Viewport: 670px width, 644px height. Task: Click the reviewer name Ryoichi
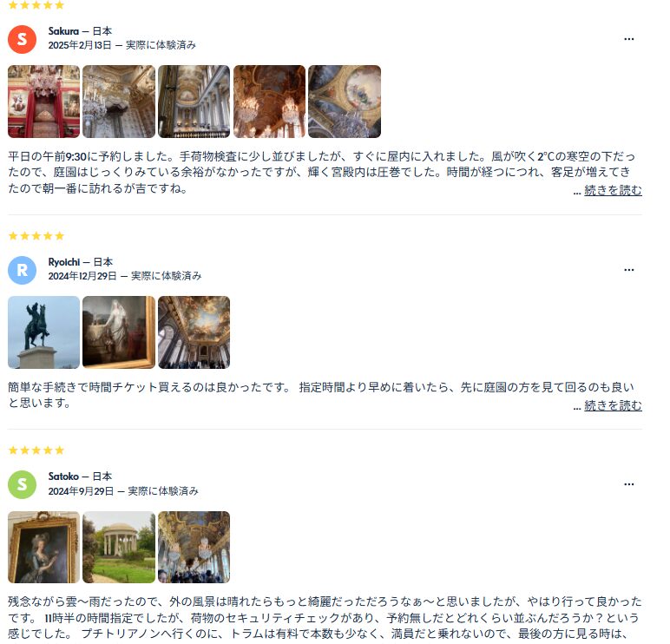[x=64, y=262]
